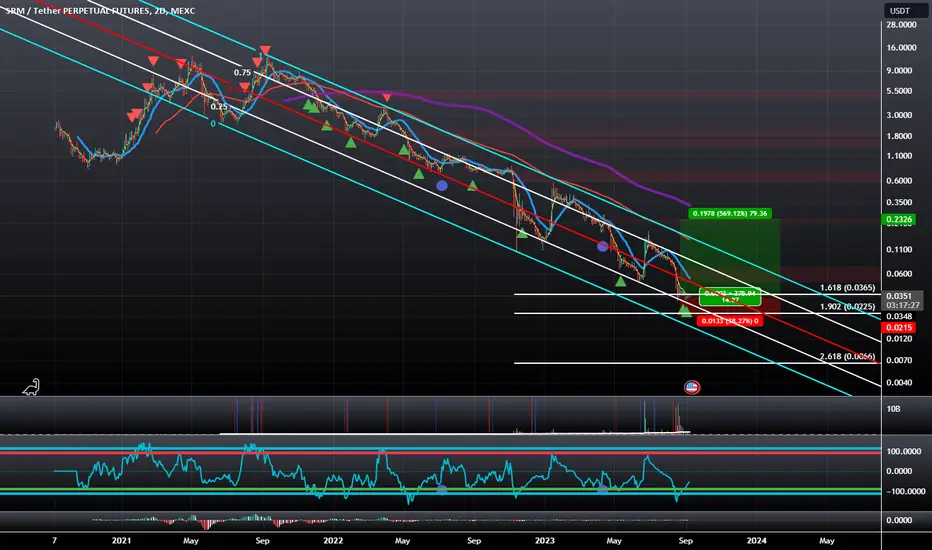Click the 28.0000 price axis label

click(901, 25)
